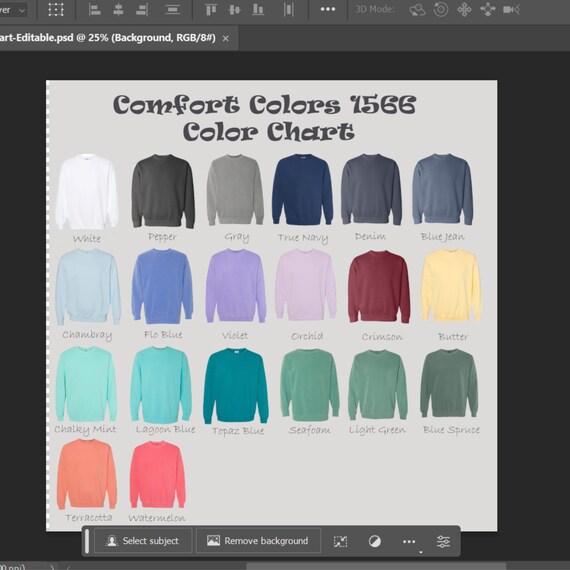Click the 'True Navy' label text
The width and height of the screenshot is (570, 570).
[303, 238]
